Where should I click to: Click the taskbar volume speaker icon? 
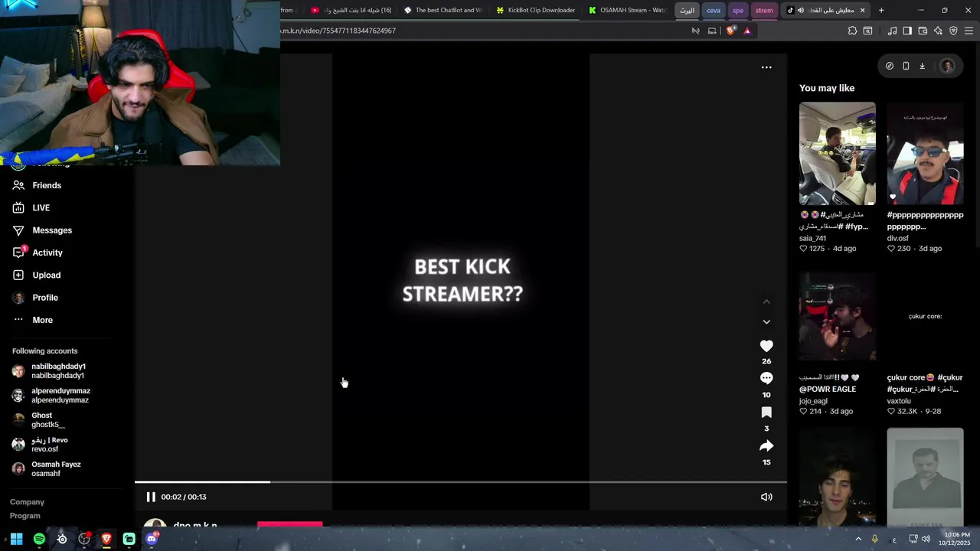tap(926, 539)
